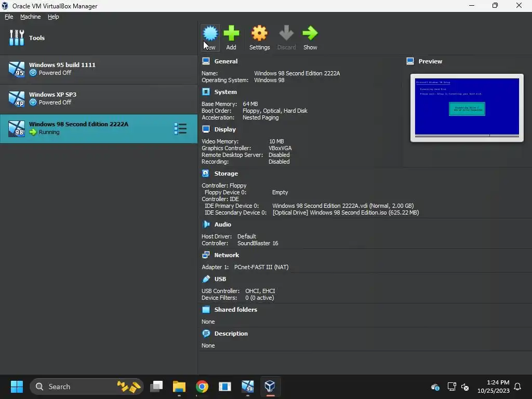
Task: Click the muted volume tray icon
Action: pos(465,387)
